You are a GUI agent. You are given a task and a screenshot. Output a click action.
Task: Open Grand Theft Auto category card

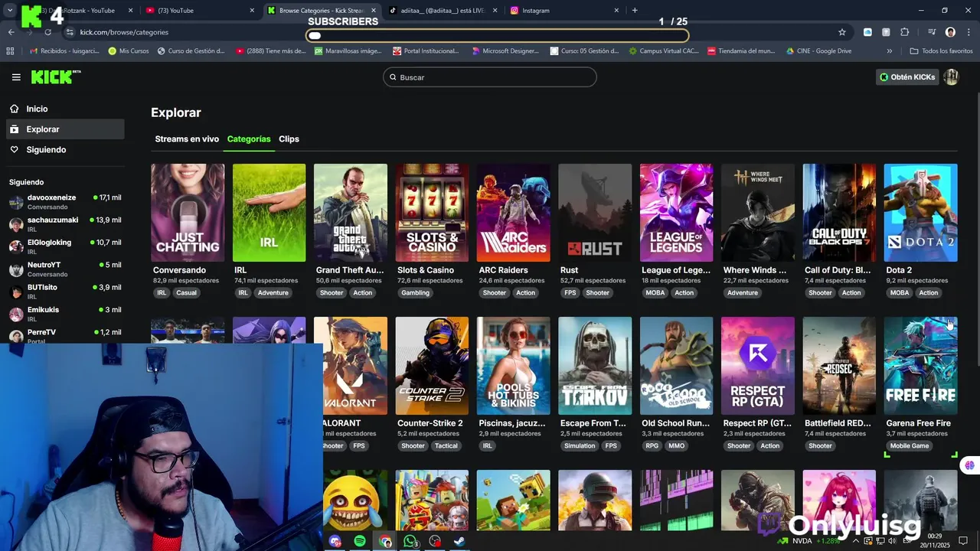[350, 213]
